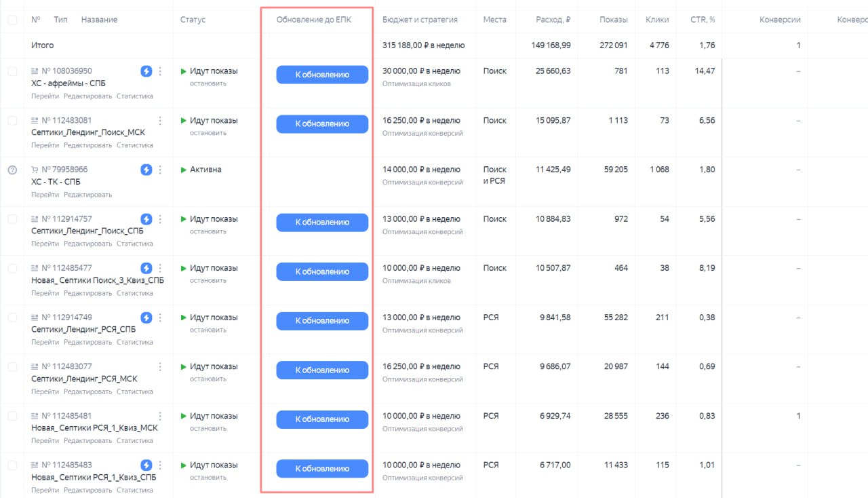The image size is (868, 498).
Task: Click lightning icon for campaign № 108036950
Action: click(x=146, y=71)
